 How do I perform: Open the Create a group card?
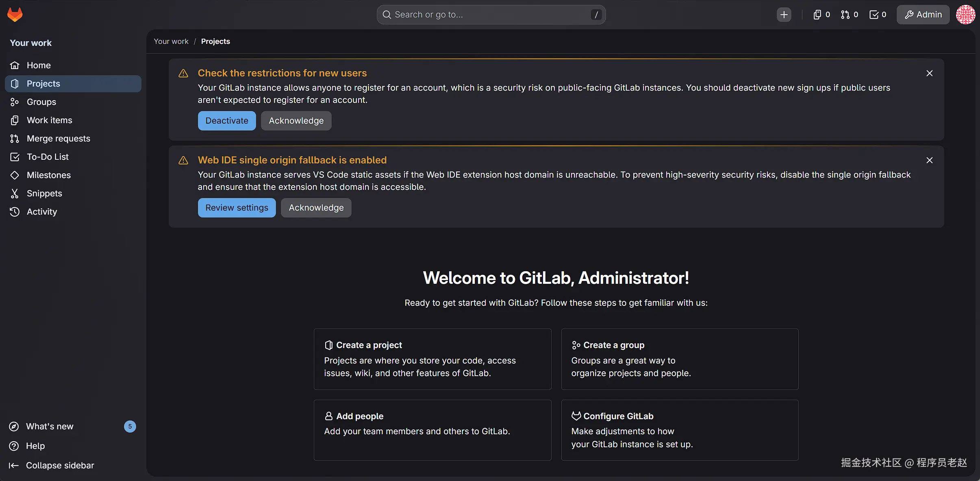pos(680,359)
